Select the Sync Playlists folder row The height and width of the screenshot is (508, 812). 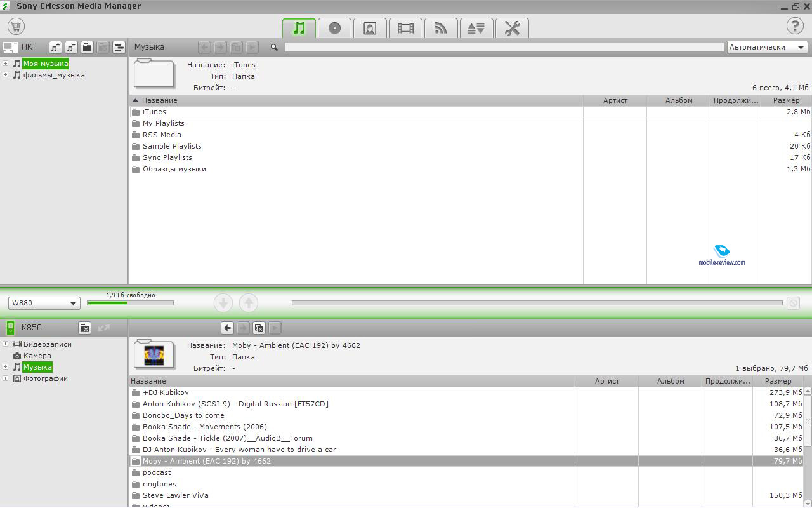(470, 157)
